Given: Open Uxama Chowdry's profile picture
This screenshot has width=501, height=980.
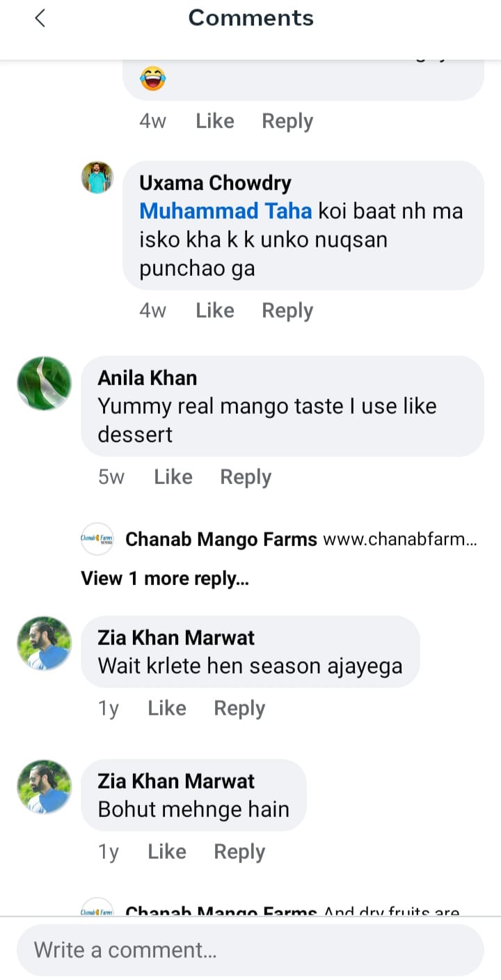Looking at the screenshot, I should (x=97, y=178).
